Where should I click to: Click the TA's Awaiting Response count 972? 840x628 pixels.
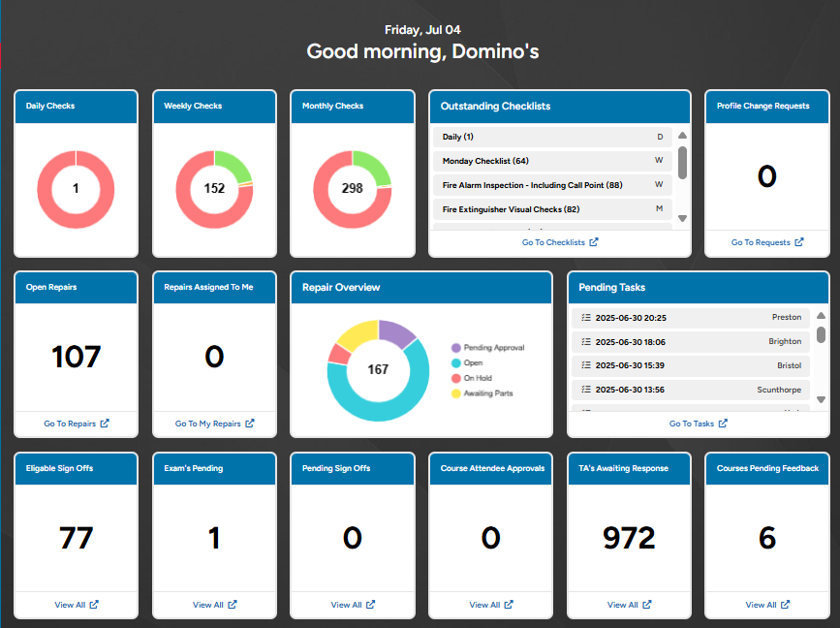(x=629, y=538)
